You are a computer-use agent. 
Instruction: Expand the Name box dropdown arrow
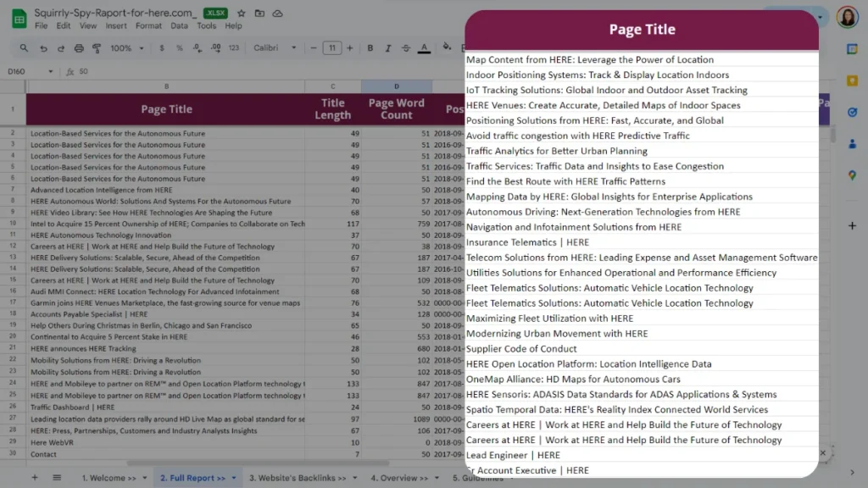51,72
